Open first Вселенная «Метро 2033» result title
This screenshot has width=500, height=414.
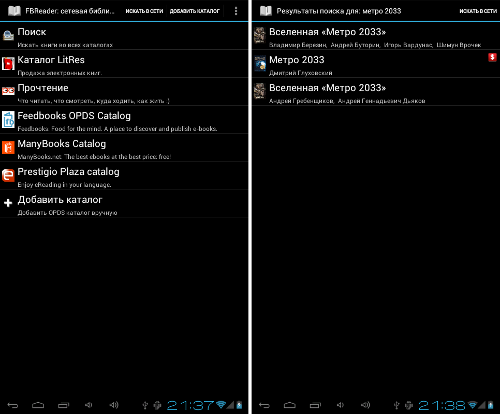click(x=327, y=32)
